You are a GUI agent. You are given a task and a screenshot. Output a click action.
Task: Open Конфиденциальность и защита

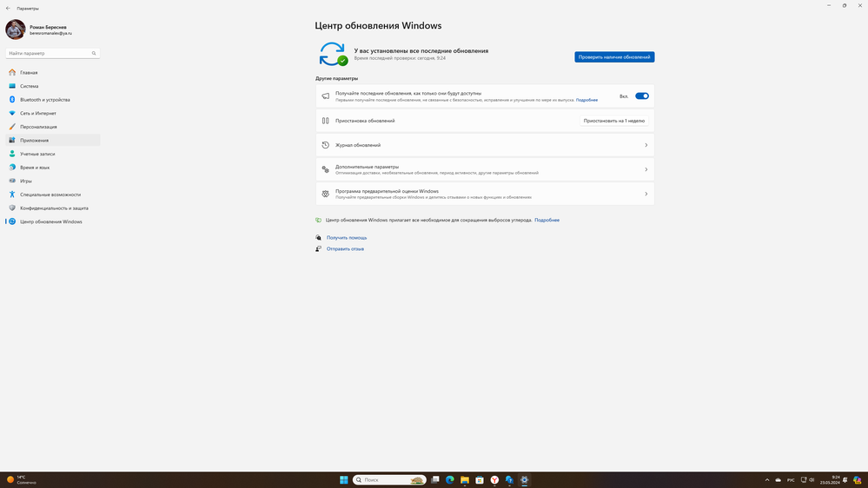[x=53, y=208]
